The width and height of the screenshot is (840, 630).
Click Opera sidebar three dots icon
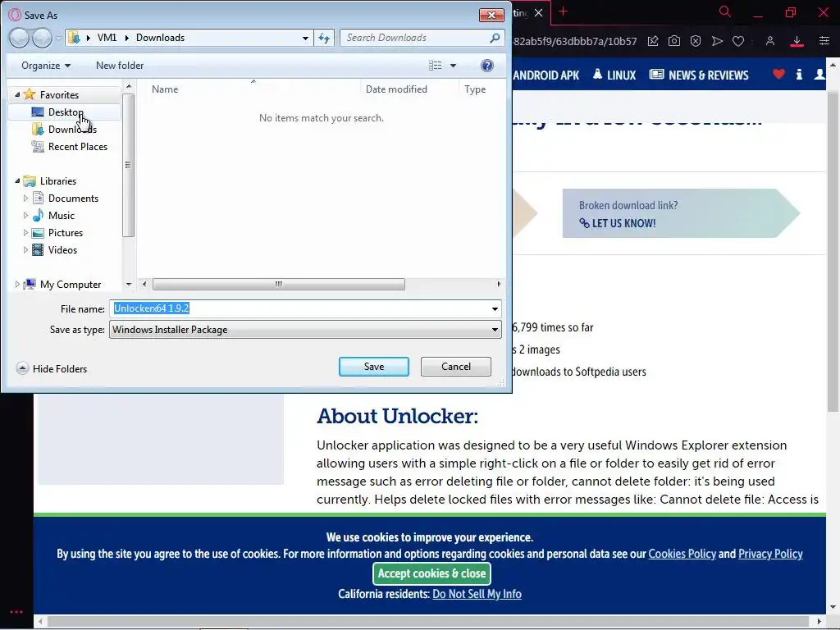[16, 611]
